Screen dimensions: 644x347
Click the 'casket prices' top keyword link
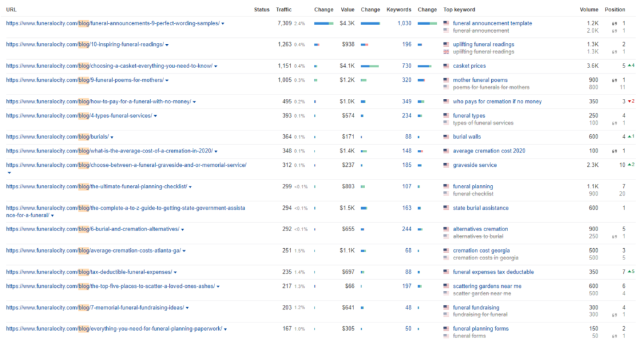tap(469, 65)
